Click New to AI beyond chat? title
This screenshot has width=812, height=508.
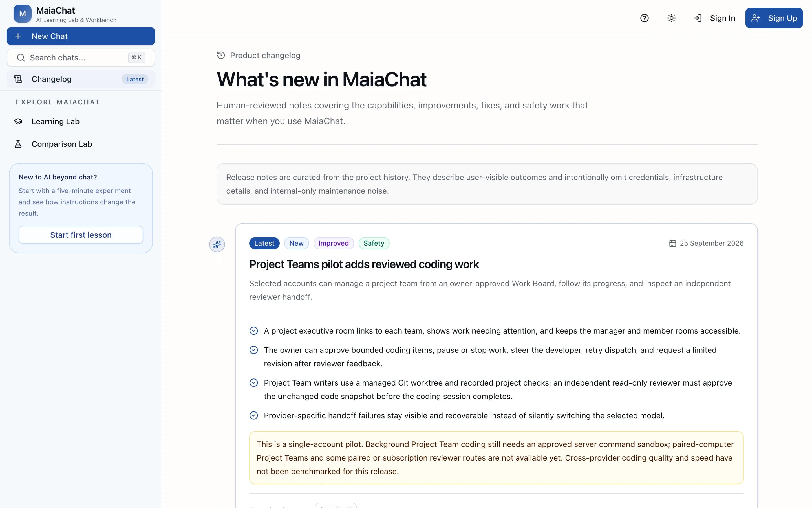pos(58,177)
